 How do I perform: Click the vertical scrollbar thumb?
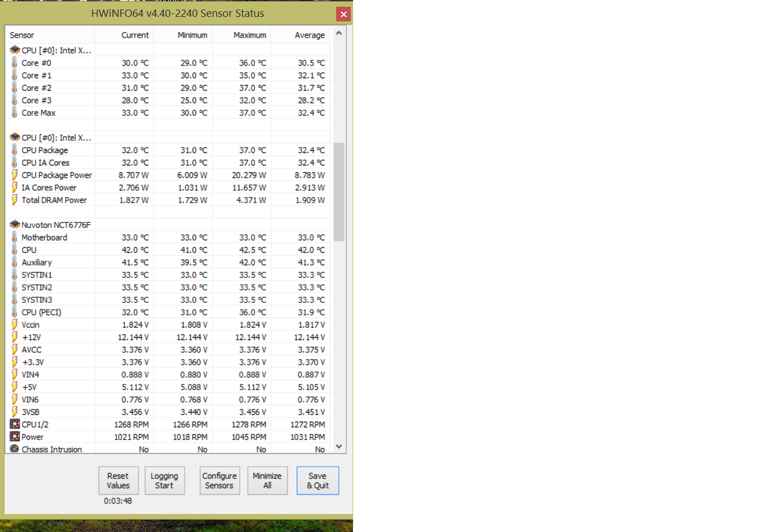339,191
